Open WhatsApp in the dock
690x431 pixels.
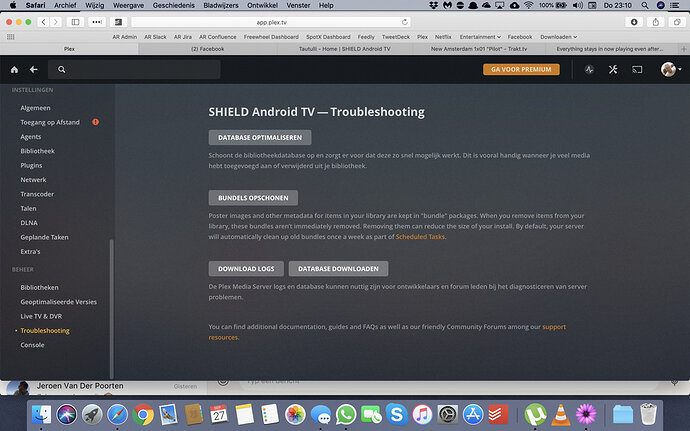(x=346, y=415)
